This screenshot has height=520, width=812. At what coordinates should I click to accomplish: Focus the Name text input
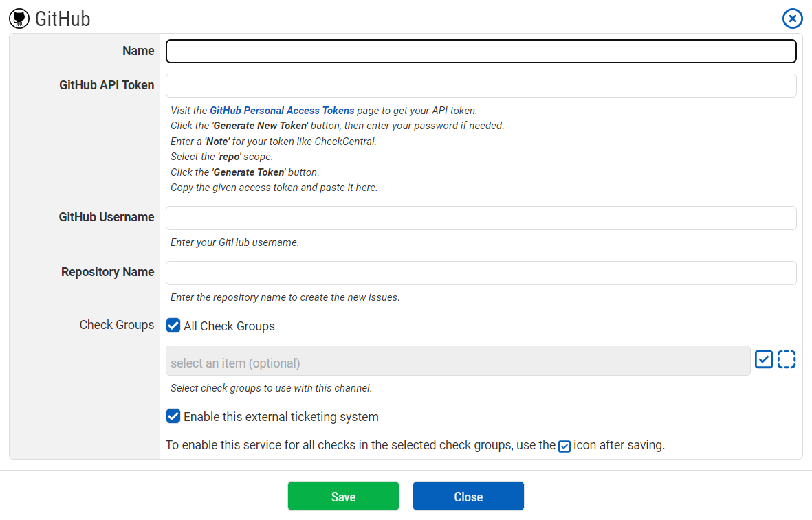(x=481, y=51)
